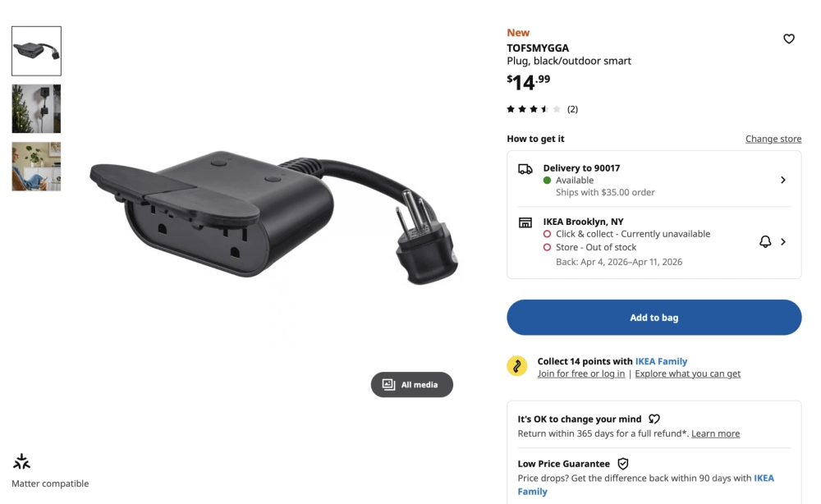Click the notify-me bell icon

(765, 241)
